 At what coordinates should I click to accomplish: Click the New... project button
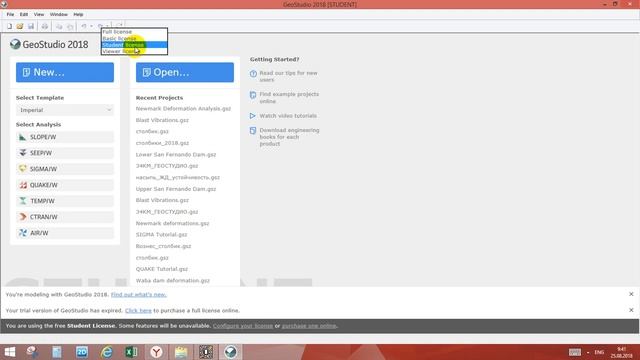(65, 72)
